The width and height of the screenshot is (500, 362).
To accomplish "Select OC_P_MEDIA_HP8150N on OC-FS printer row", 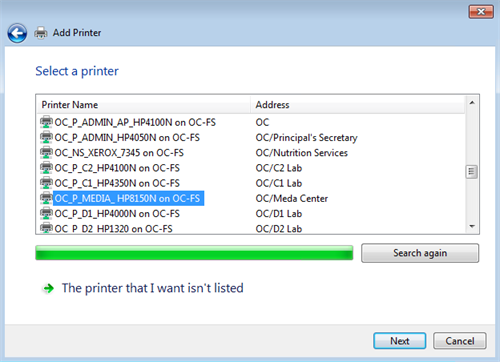I will pyautogui.click(x=129, y=198).
